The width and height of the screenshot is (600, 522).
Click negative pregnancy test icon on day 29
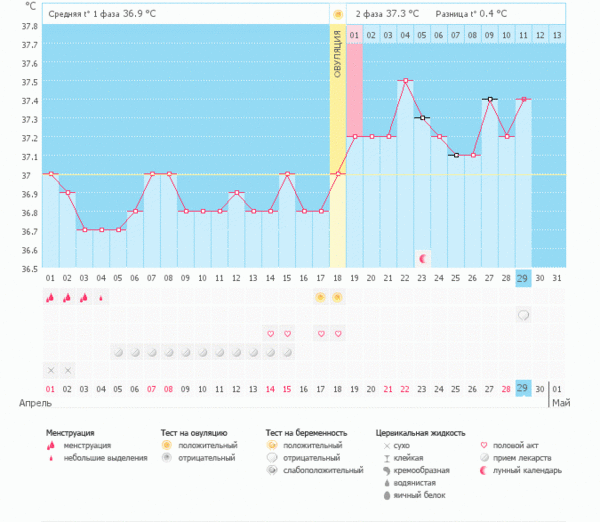pos(523,315)
